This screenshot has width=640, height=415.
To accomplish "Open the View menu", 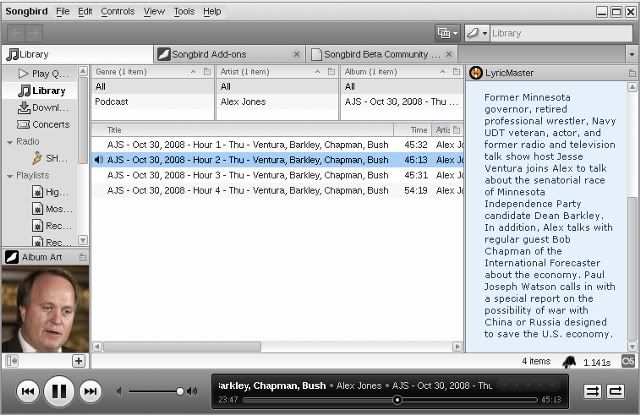I will click(x=154, y=11).
